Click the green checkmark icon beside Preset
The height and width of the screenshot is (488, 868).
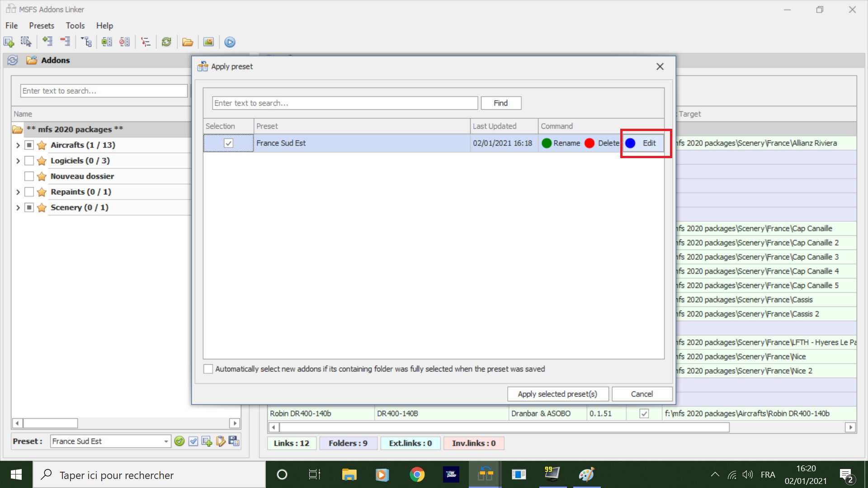(x=179, y=441)
